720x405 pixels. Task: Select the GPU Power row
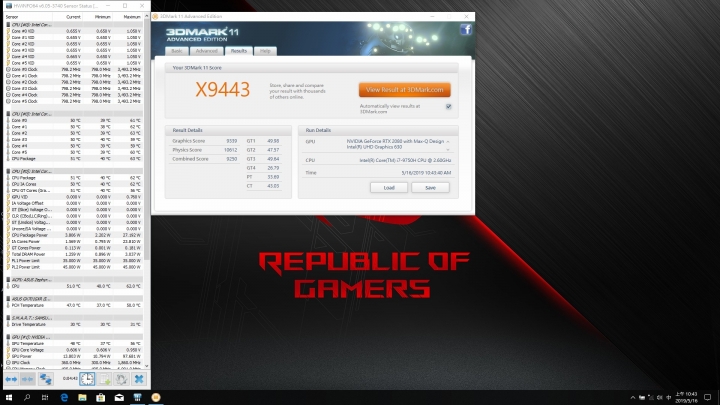[74, 356]
